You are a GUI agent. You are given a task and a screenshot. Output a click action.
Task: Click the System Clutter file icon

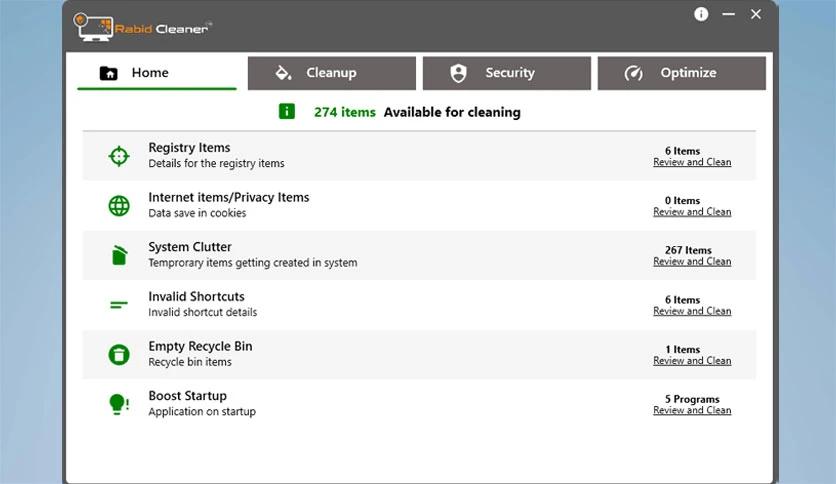coord(119,255)
